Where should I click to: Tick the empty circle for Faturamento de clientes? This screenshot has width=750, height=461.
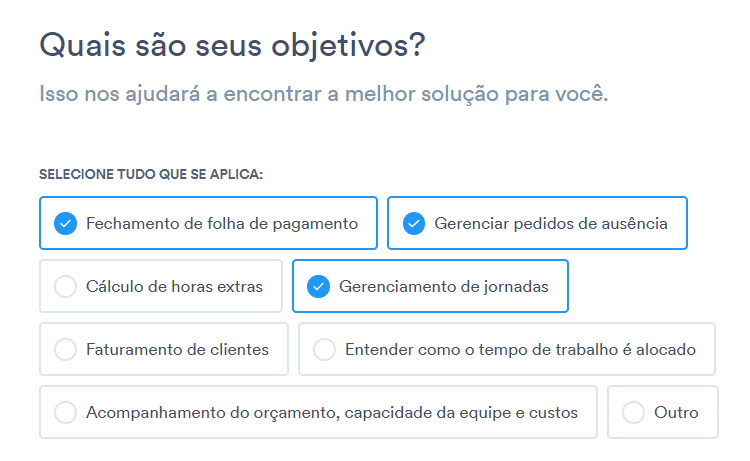point(66,350)
